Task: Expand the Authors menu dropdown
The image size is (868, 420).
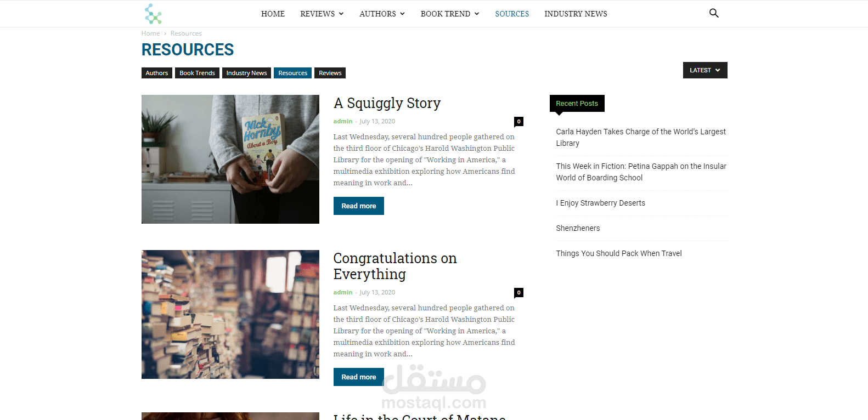Action: click(x=382, y=14)
